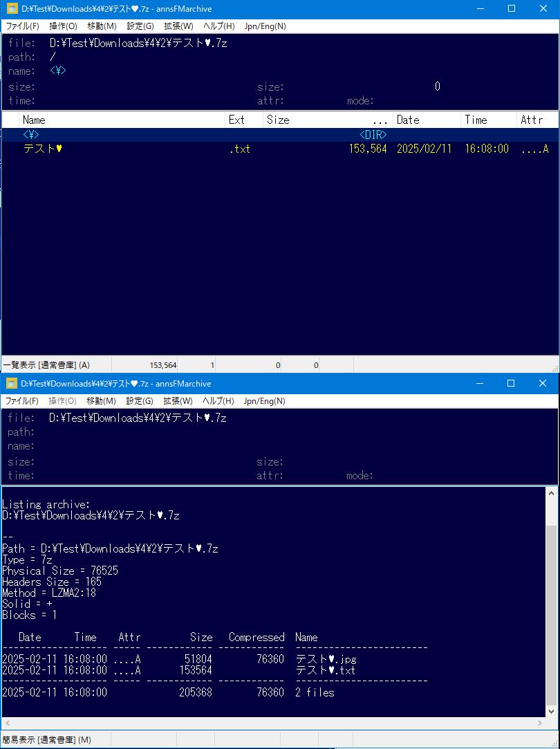Open the 設定(G) menu in the top window
560x749 pixels.
[140, 26]
